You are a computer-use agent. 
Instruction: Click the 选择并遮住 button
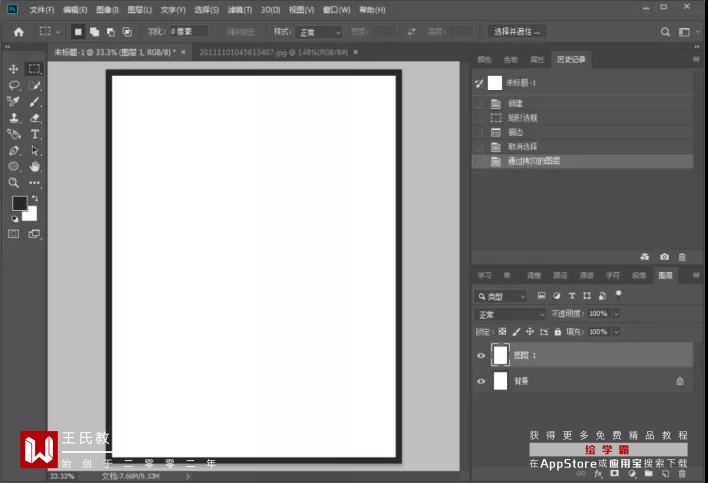coord(517,32)
